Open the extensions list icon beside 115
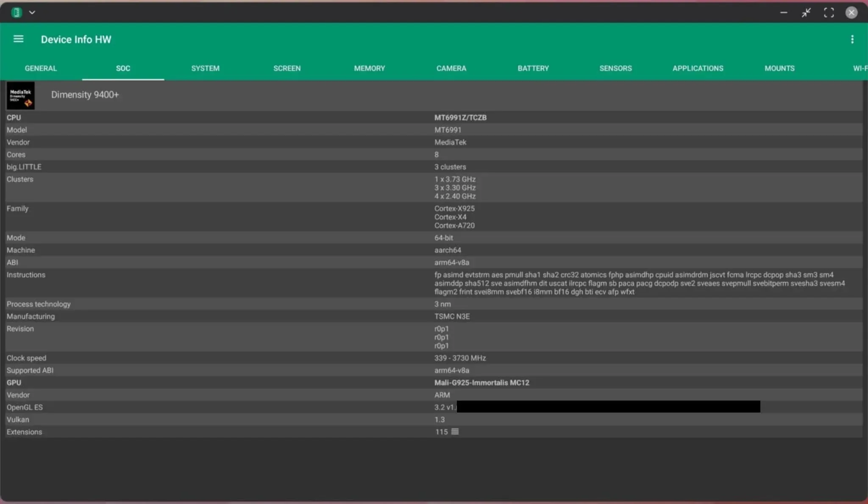The image size is (868, 504). pyautogui.click(x=455, y=432)
